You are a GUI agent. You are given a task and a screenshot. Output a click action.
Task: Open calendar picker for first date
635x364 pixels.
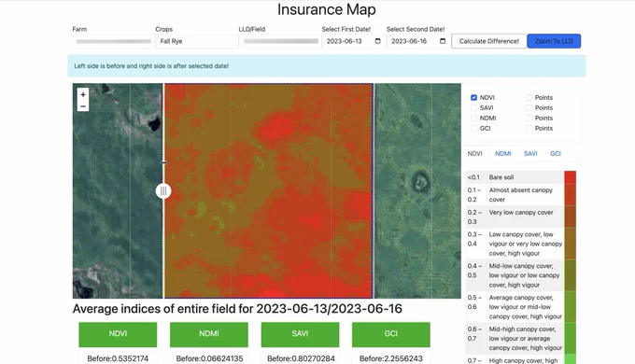(x=378, y=41)
